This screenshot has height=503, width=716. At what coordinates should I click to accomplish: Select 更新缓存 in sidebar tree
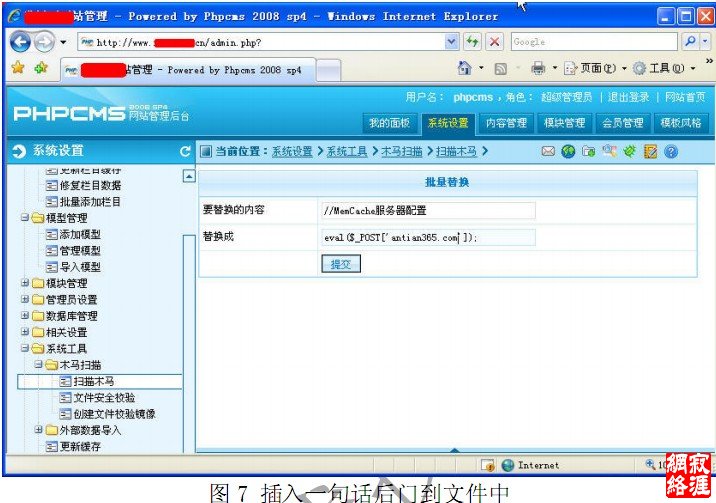[x=80, y=446]
